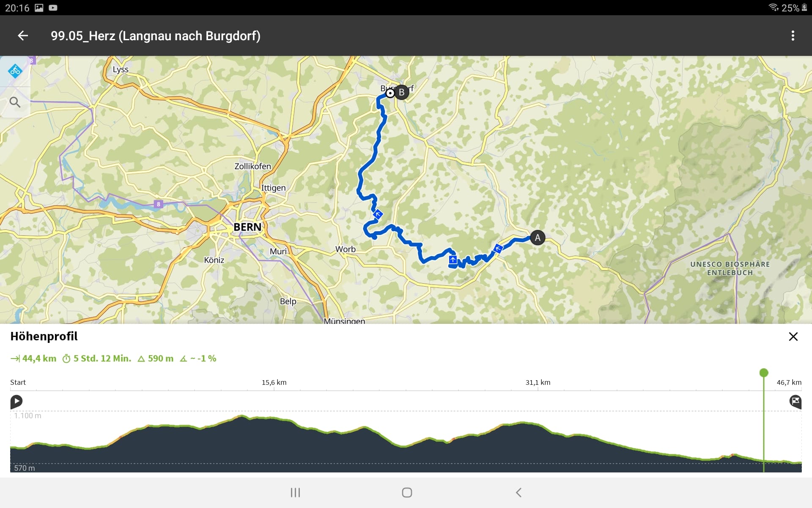
Task: Close the Höhenprofil panel
Action: tap(793, 337)
